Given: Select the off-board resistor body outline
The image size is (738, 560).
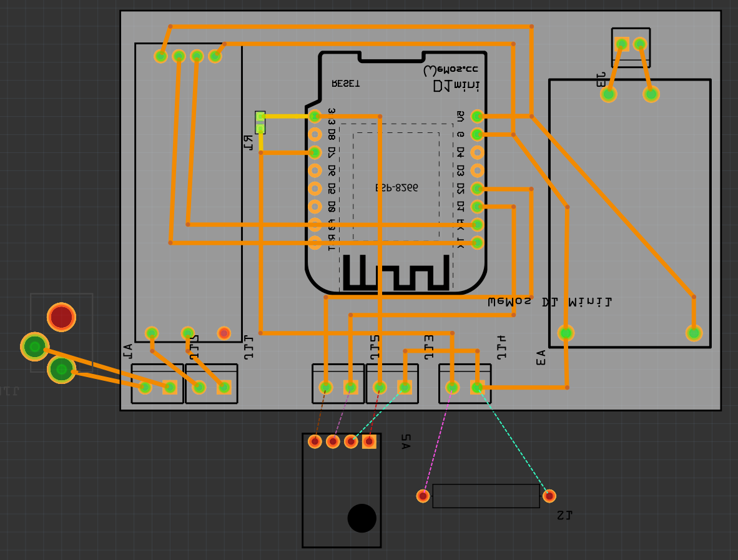Looking at the screenshot, I should pyautogui.click(x=486, y=496).
